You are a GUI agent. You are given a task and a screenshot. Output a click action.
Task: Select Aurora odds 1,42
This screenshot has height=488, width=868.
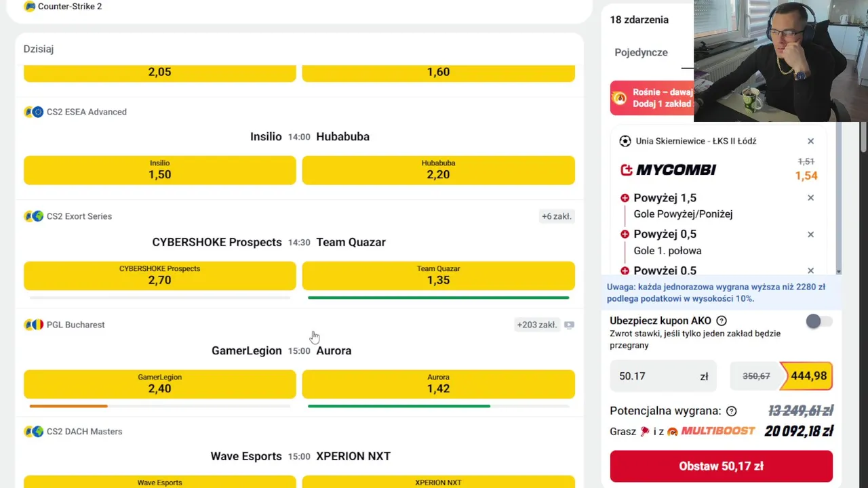point(438,384)
